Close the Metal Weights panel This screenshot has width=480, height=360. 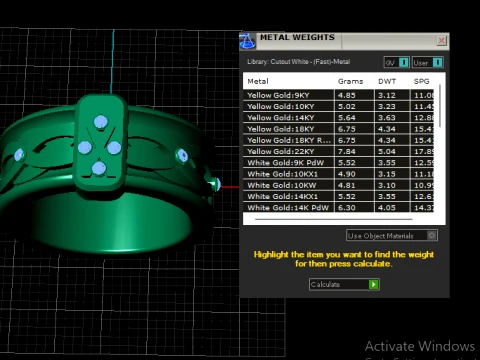442,41
